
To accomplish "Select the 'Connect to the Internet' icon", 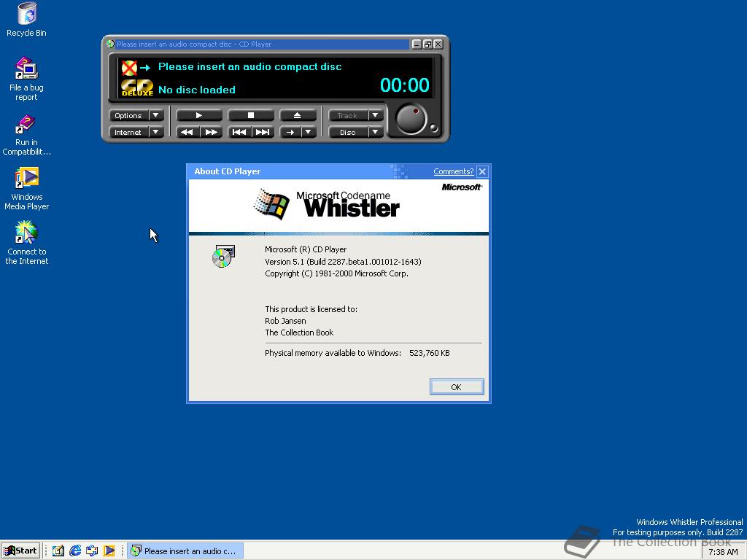I will pos(27,244).
